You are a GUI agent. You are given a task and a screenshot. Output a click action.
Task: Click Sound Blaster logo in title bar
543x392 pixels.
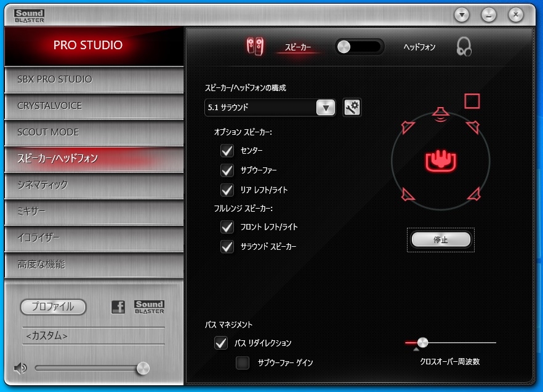30,16
